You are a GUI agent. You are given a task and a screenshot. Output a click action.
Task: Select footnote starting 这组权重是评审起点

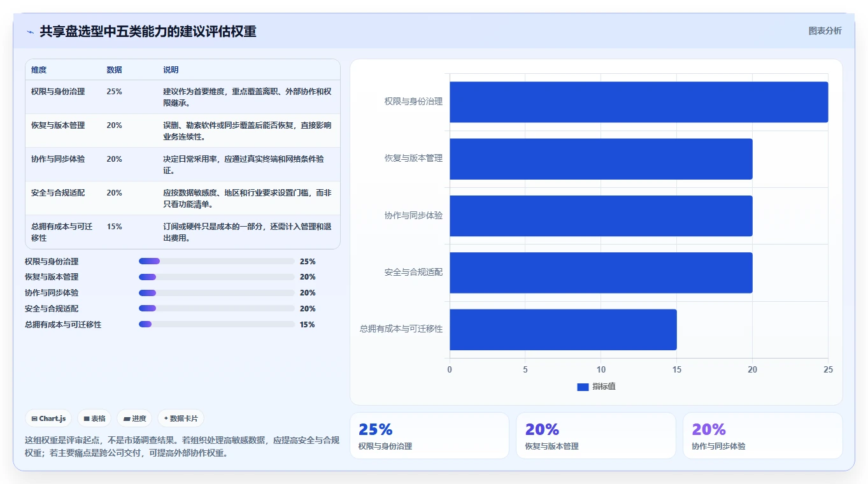(182, 446)
